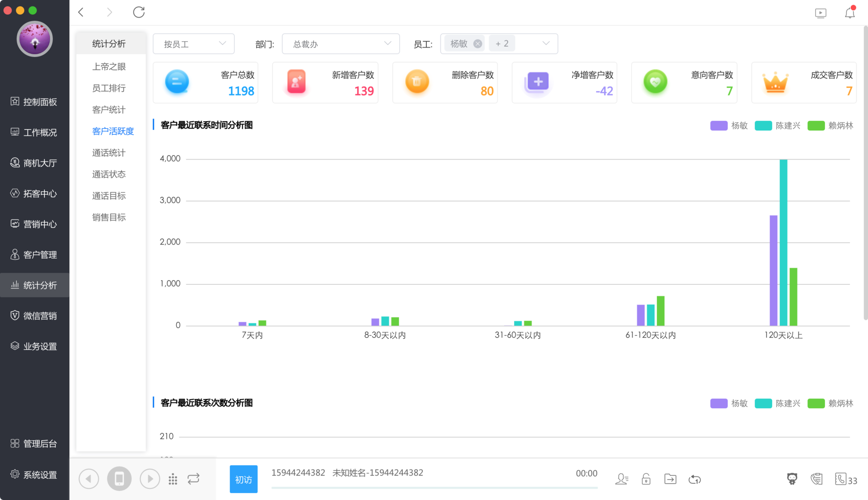Switch to 客户统计 submenu

(x=109, y=110)
